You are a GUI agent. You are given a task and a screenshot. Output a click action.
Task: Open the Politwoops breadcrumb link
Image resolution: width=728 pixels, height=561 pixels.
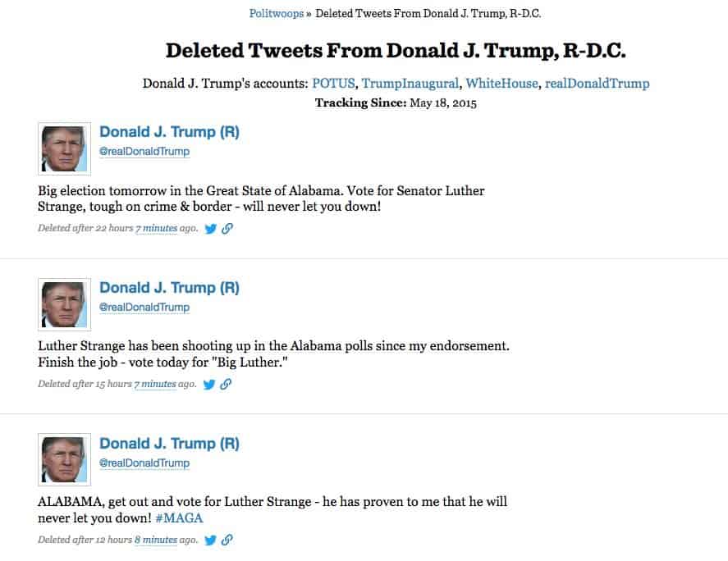277,13
